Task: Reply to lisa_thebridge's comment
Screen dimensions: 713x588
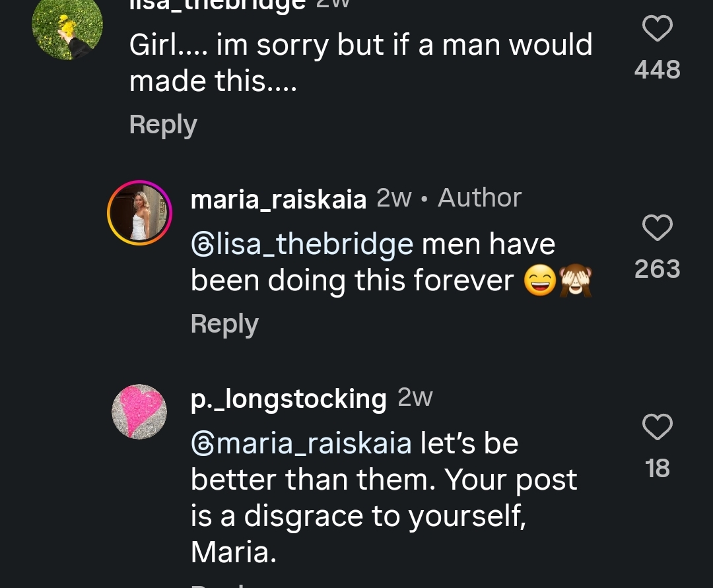Action: point(163,124)
